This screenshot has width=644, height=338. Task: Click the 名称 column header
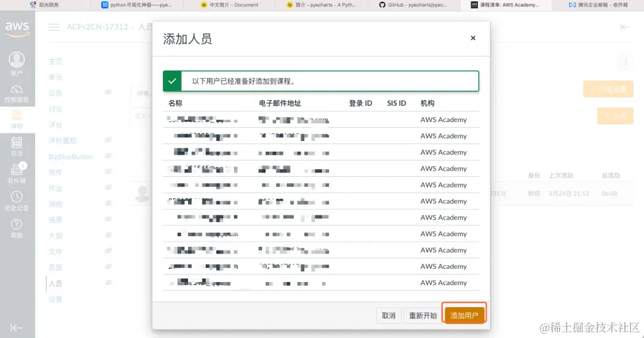click(175, 103)
